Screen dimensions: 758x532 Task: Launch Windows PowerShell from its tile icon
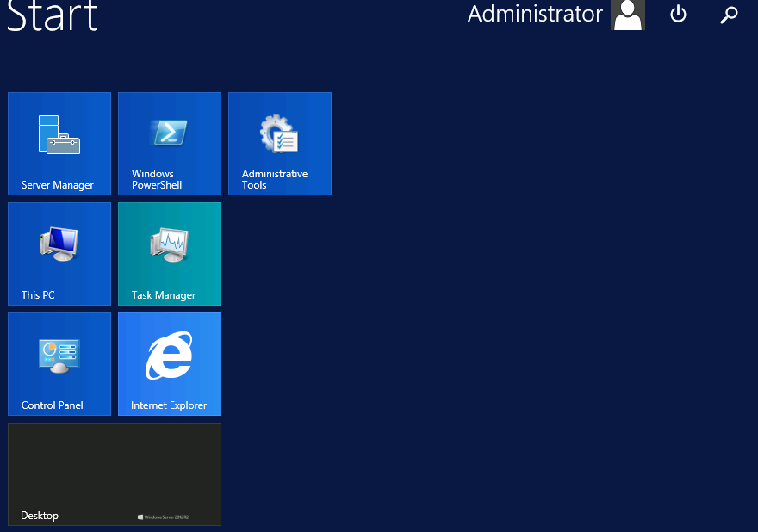click(170, 133)
